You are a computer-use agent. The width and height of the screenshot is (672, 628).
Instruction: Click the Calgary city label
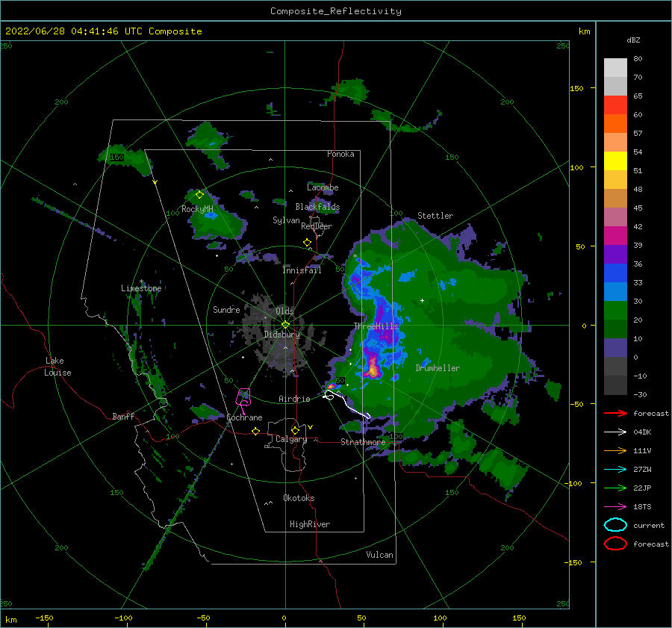tap(291, 439)
